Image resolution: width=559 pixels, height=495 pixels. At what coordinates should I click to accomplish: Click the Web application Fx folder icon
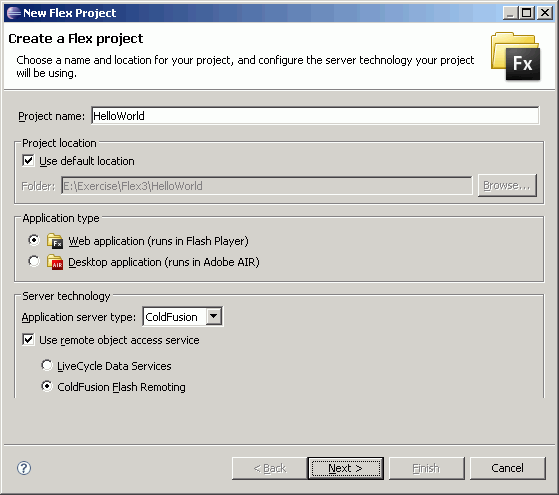pyautogui.click(x=55, y=241)
